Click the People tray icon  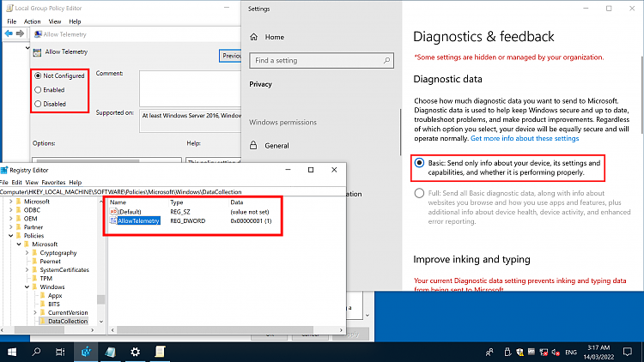489,353
